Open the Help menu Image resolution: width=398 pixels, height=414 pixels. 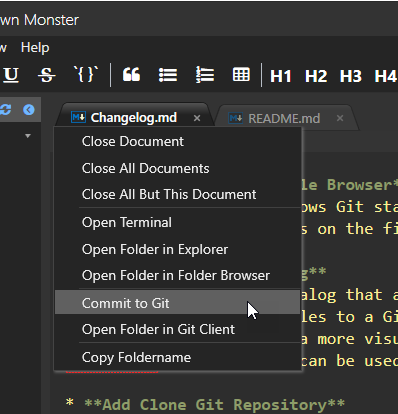[35, 48]
